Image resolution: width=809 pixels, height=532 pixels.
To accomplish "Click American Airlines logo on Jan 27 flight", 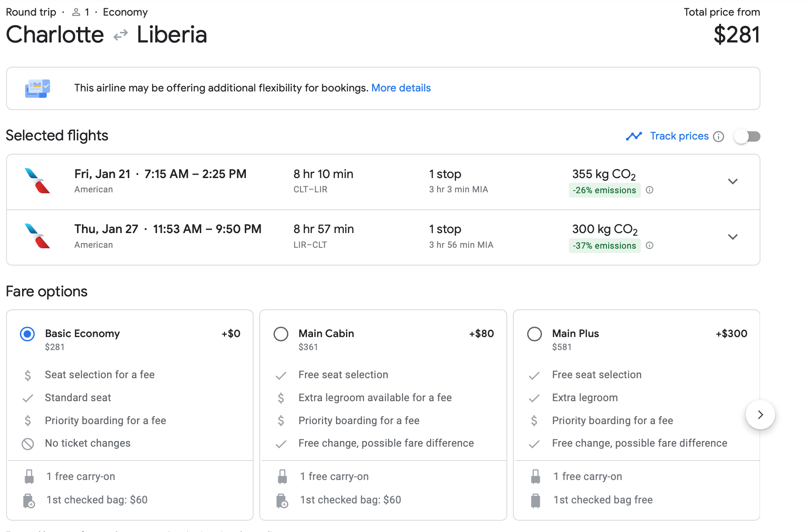I will pos(37,236).
